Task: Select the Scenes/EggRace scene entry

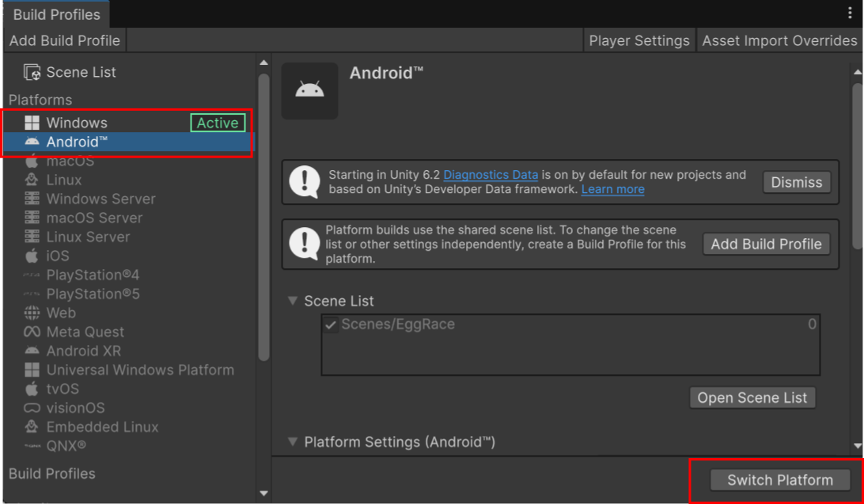Action: tap(398, 324)
